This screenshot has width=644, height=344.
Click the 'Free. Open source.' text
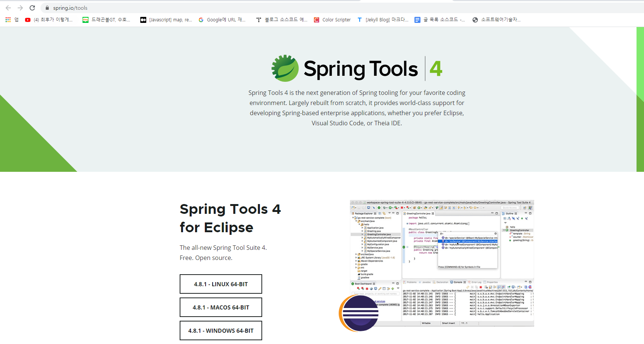coord(206,258)
